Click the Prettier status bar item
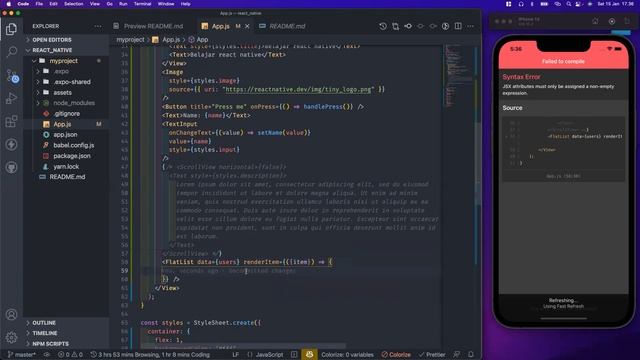 432,355
